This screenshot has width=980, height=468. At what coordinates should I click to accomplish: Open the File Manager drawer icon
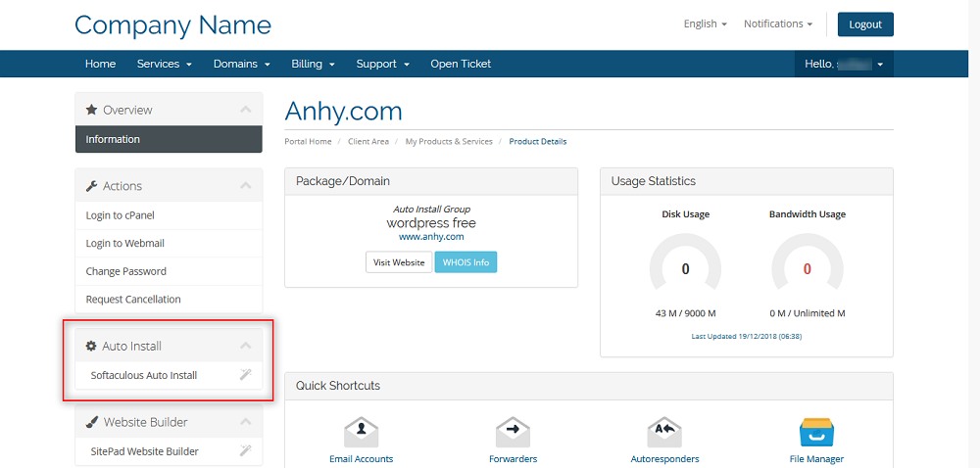(x=816, y=433)
